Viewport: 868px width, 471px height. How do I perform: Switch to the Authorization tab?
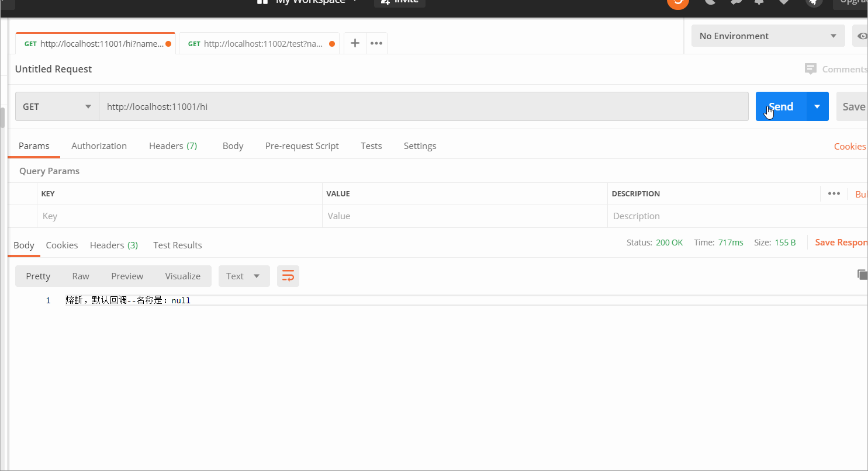coord(99,146)
